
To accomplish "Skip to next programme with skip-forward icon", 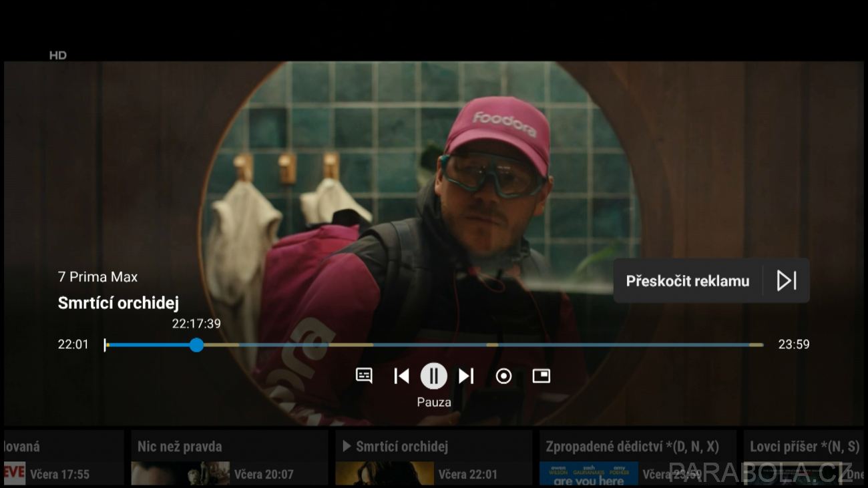I will 466,376.
